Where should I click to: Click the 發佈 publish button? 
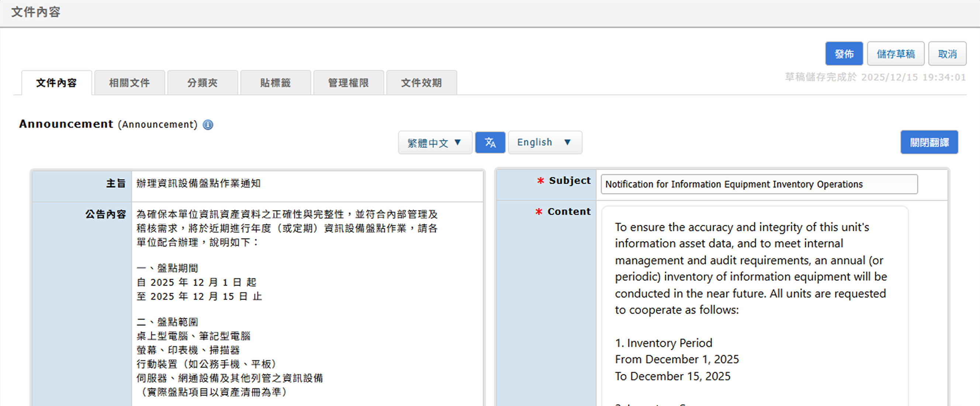[844, 54]
